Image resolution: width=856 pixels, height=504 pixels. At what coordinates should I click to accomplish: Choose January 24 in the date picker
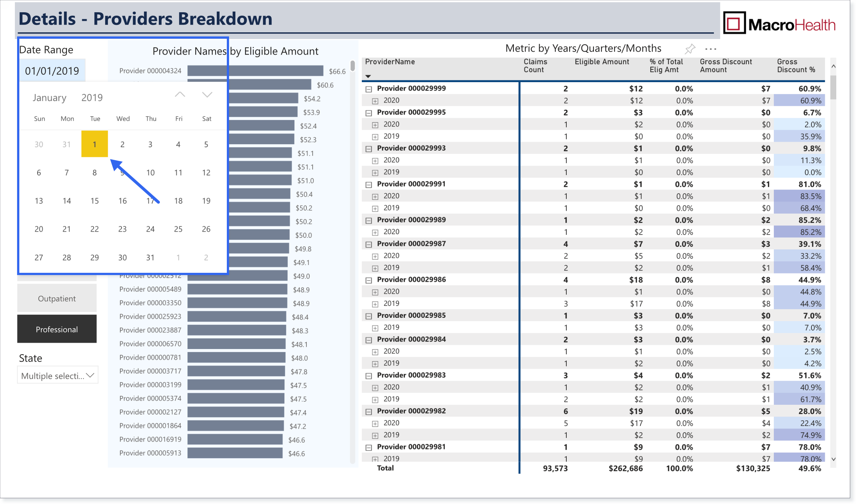[x=150, y=229]
